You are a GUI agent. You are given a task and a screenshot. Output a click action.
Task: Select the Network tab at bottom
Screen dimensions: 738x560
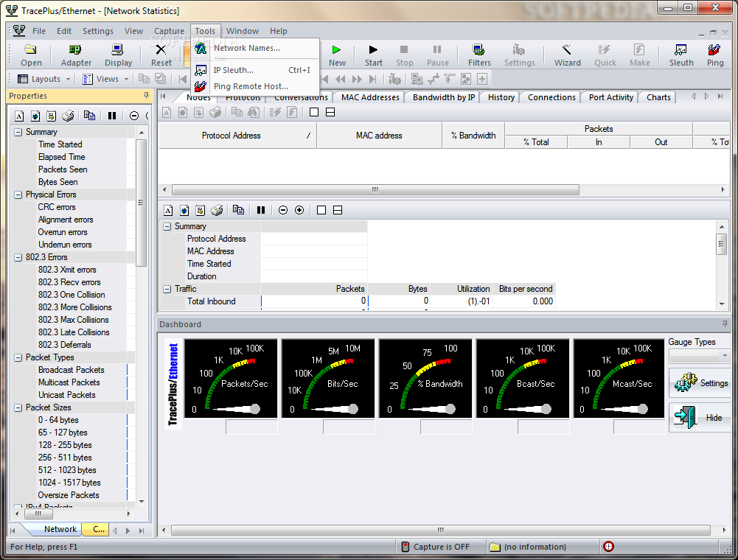(x=60, y=529)
